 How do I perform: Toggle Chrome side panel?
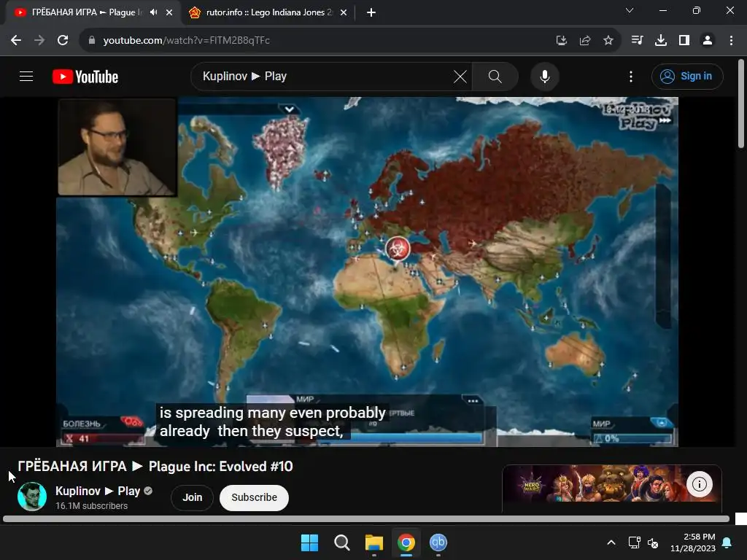coord(684,41)
